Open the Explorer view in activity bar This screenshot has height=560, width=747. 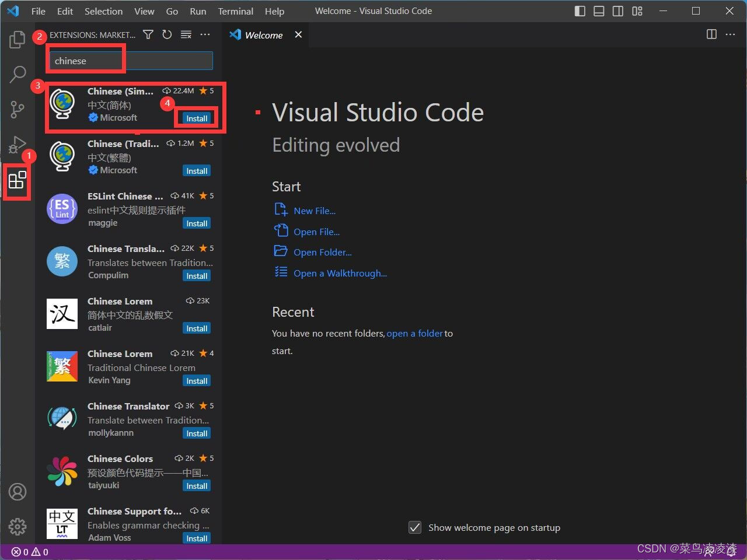pyautogui.click(x=18, y=40)
